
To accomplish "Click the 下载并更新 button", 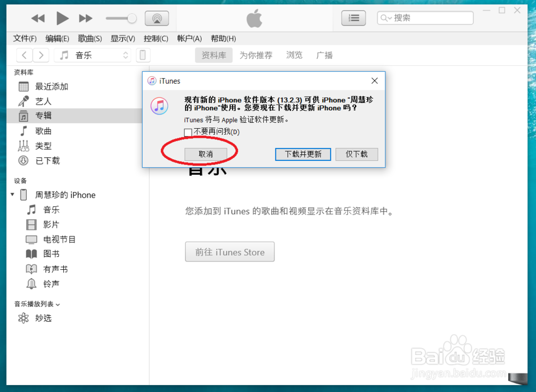I will pyautogui.click(x=303, y=154).
